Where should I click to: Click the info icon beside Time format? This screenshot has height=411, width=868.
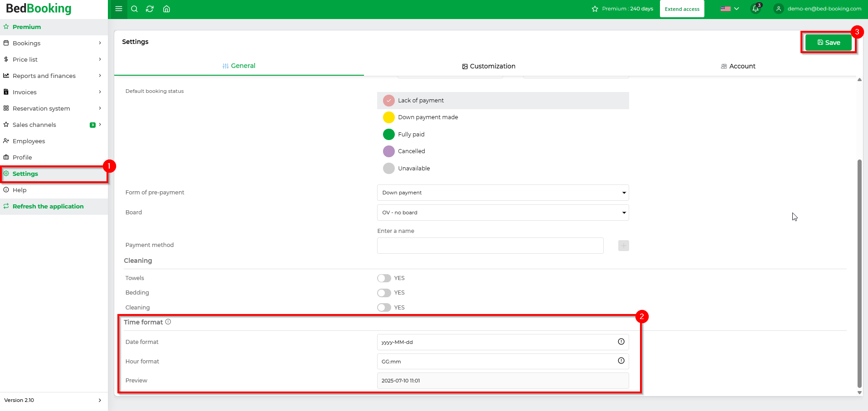[x=168, y=322]
